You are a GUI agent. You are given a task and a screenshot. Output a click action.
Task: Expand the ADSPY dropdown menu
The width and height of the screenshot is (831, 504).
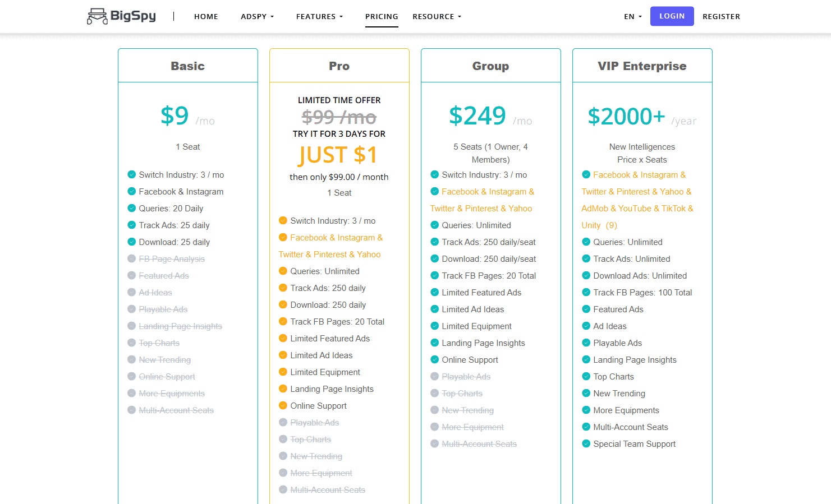[x=258, y=17]
